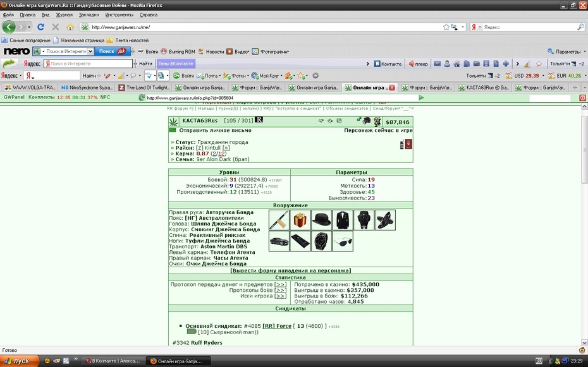The width and height of the screenshot is (588, 367).
Task: Click the black bowler hat item image
Action: pos(321,220)
